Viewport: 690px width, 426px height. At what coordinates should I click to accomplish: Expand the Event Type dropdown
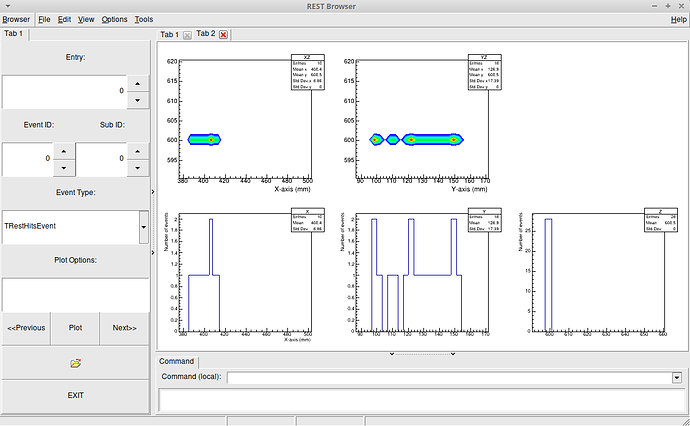143,227
